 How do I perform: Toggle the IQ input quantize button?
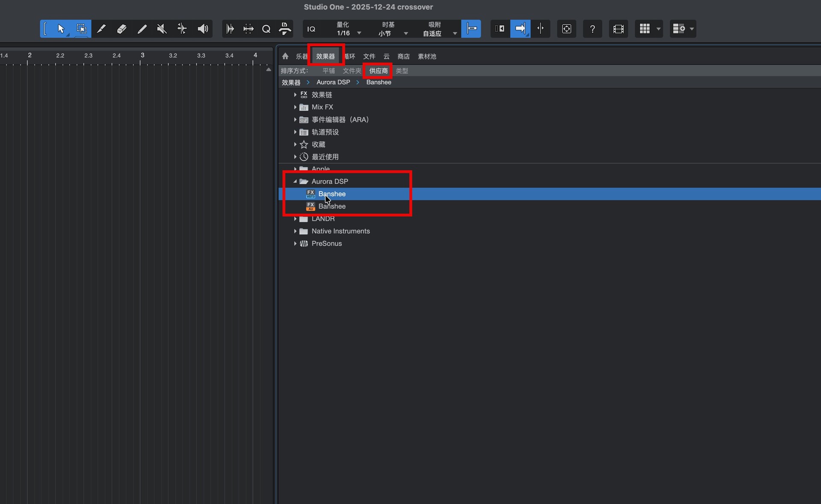click(311, 29)
